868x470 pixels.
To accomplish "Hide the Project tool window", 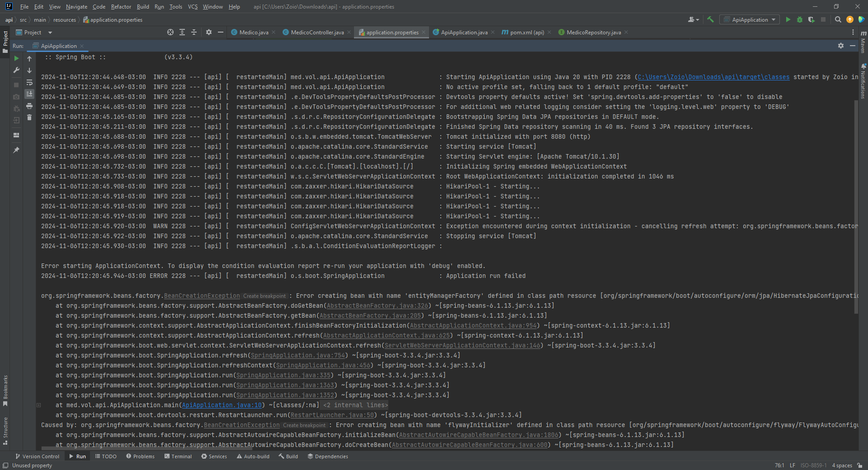I will (x=221, y=32).
